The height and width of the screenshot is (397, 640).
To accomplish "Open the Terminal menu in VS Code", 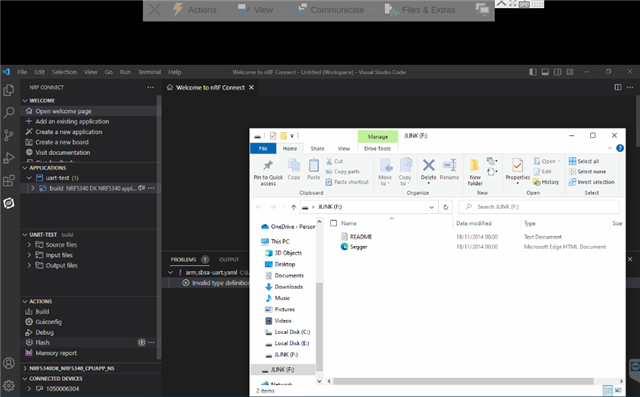I will point(149,72).
